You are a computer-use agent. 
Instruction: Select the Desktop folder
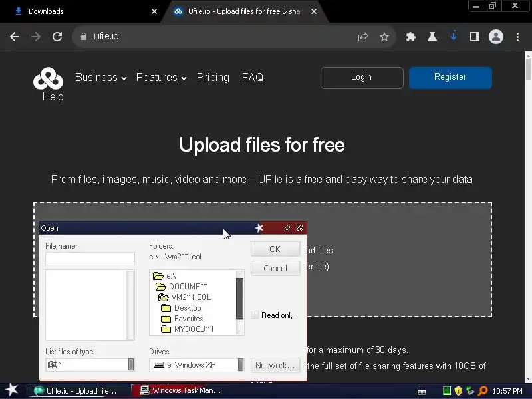click(x=181, y=308)
